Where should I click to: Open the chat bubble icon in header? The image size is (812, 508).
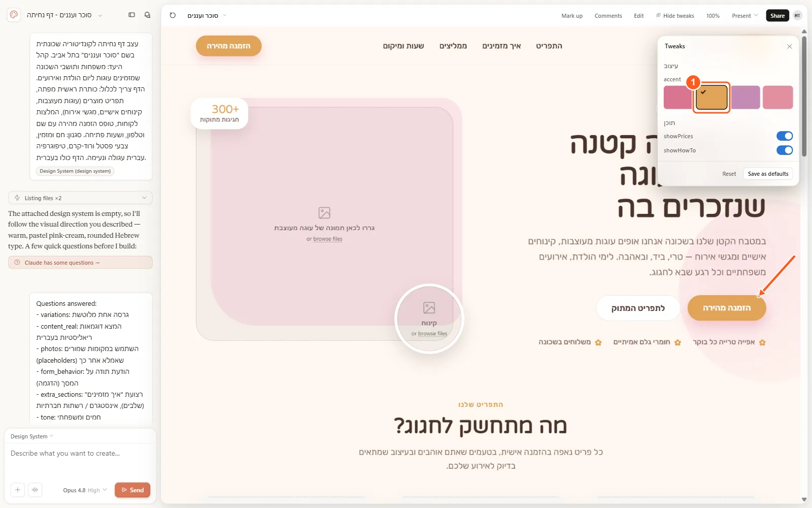click(x=147, y=15)
